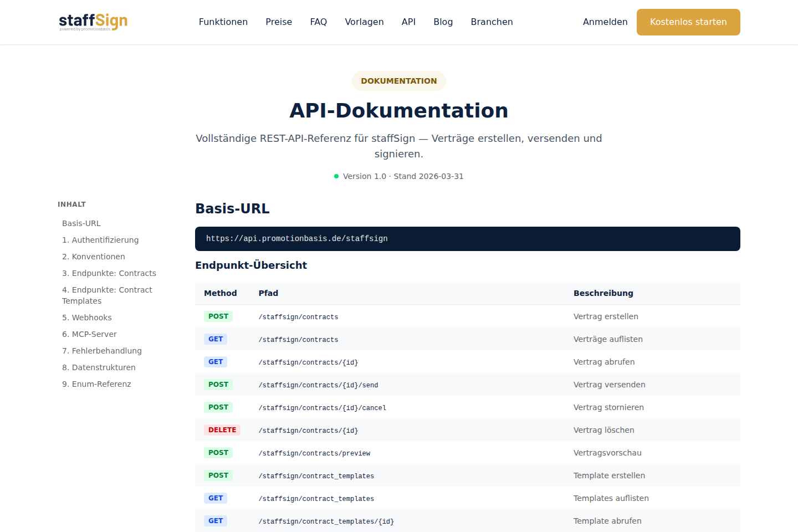This screenshot has width=798, height=532.
Task: Click the Vertrag versenden description
Action: [610, 385]
